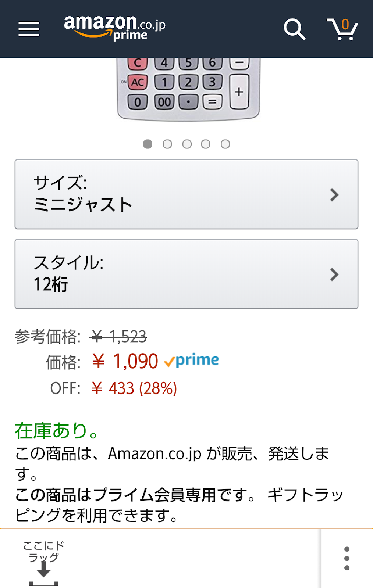Expand the chevron on ミニジャスト row

pos(334,195)
